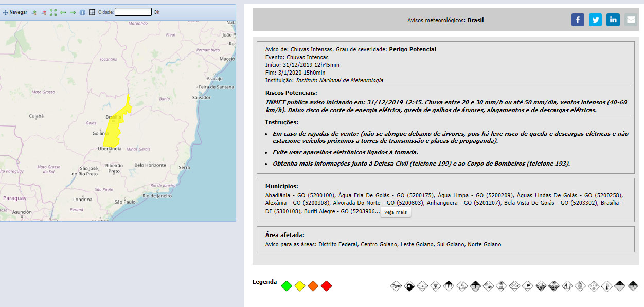Screen dimensions: 644x307
Task: Share the warning on Facebook
Action: [578, 20]
